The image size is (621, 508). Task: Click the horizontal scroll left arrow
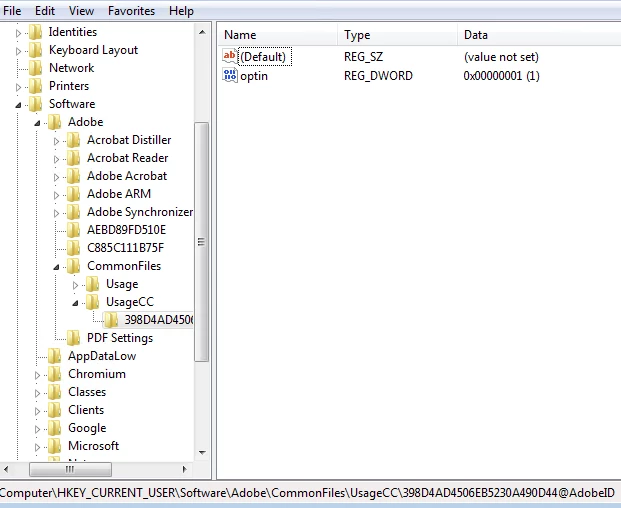click(x=6, y=469)
